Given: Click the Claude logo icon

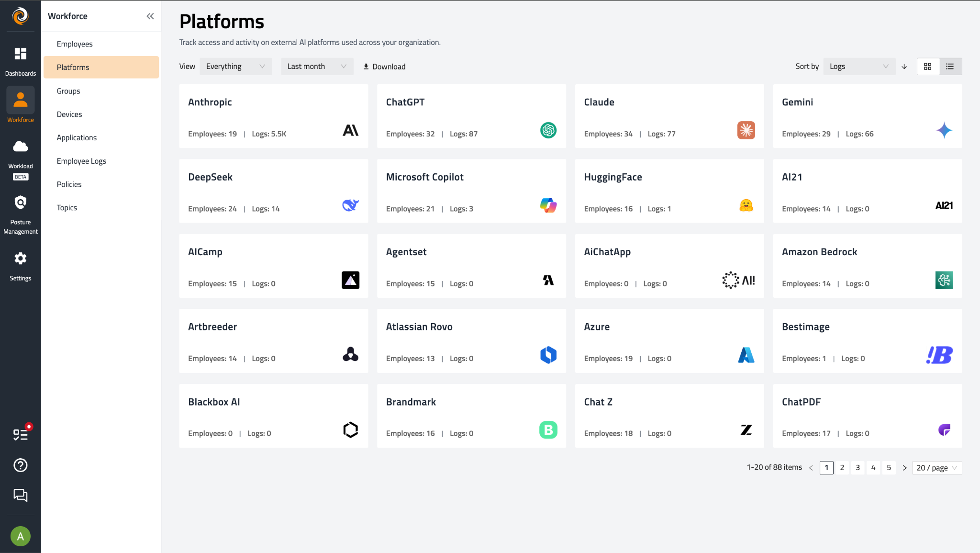Looking at the screenshot, I should point(746,130).
